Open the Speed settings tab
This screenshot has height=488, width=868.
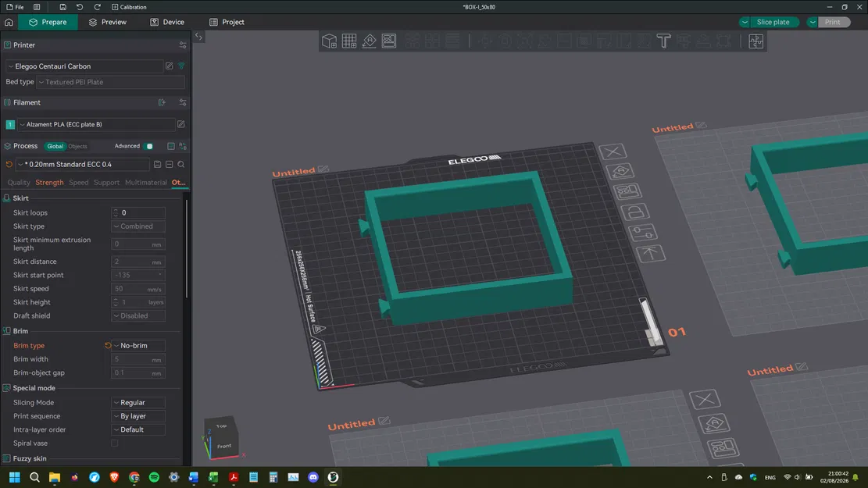pyautogui.click(x=79, y=183)
